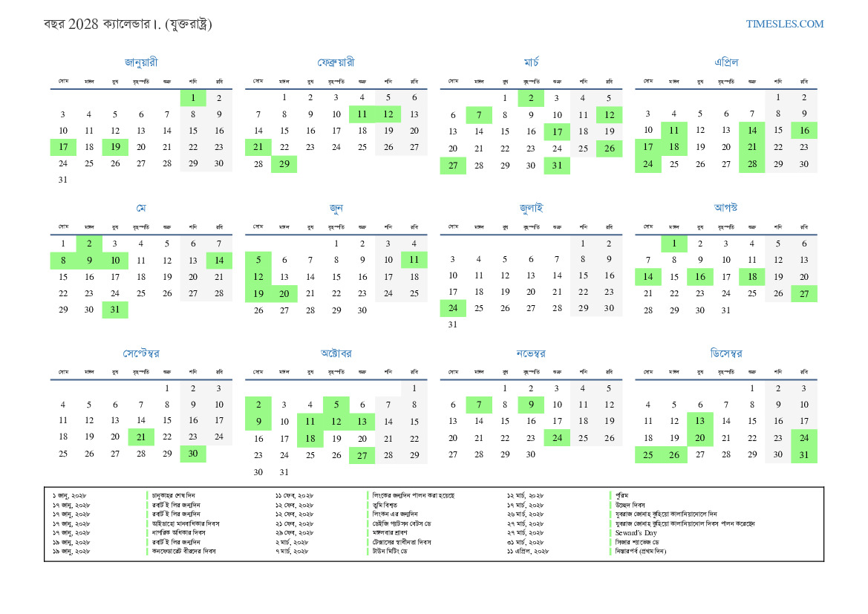This screenshot has height=614, width=868.
Task: Click the ফেব্রুয়ারী month heading
Action: pos(336,62)
